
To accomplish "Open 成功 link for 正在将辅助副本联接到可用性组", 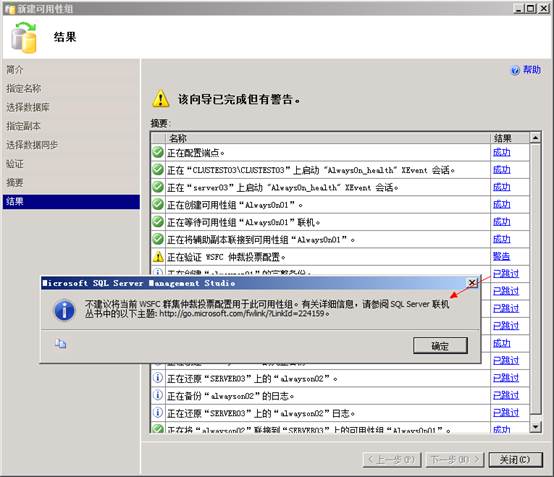I will (x=502, y=239).
